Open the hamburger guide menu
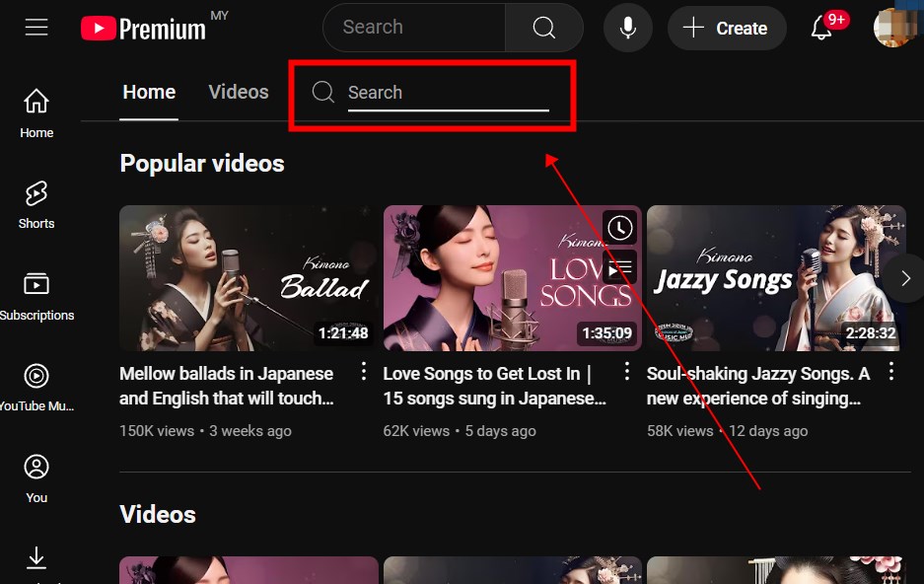The height and width of the screenshot is (584, 924). pyautogui.click(x=36, y=28)
